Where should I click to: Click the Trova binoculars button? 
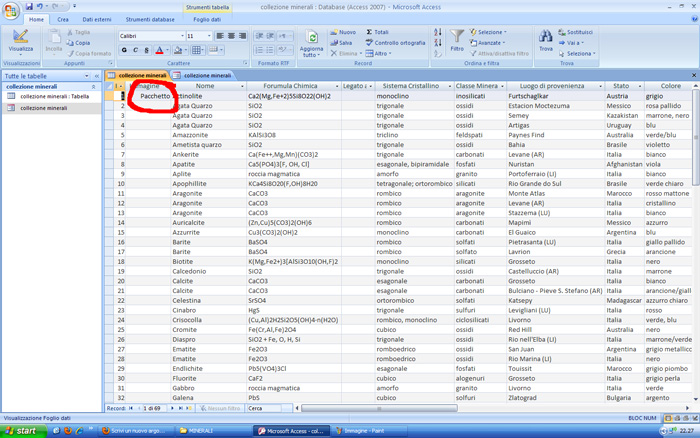tap(546, 41)
